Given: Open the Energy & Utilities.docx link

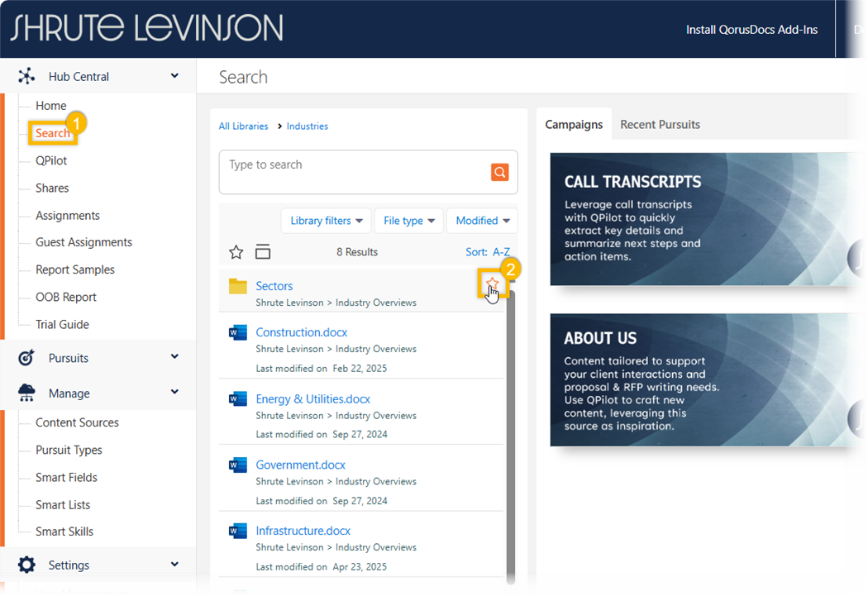Looking at the screenshot, I should point(312,399).
